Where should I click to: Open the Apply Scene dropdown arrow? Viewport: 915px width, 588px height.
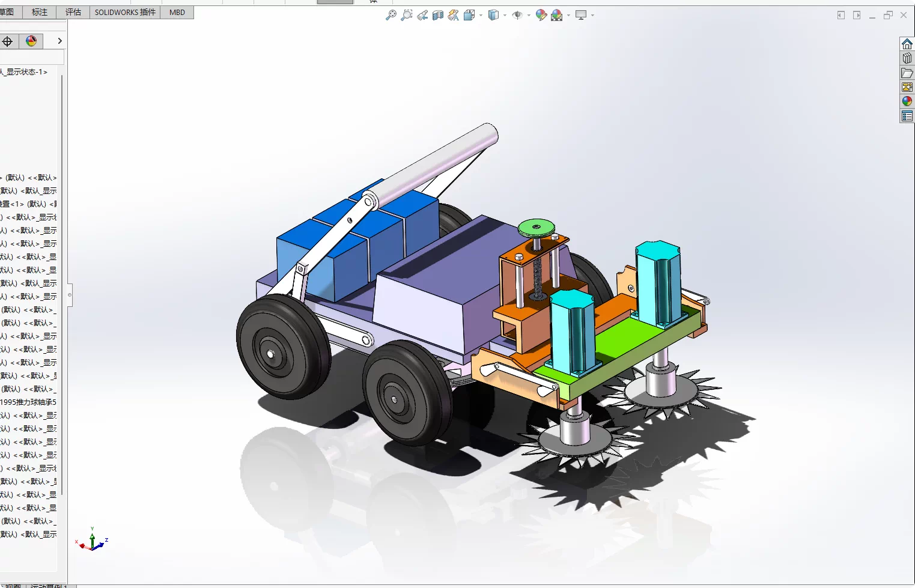pos(568,15)
